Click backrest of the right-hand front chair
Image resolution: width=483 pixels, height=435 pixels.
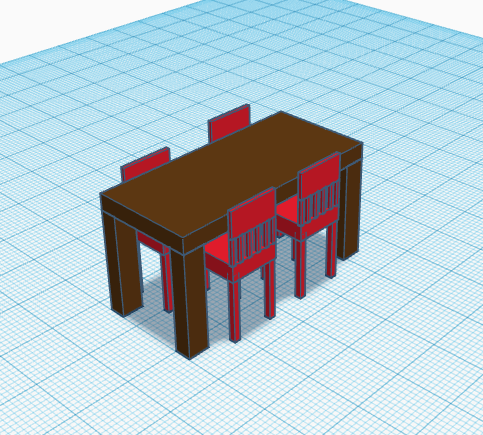[x=319, y=175]
